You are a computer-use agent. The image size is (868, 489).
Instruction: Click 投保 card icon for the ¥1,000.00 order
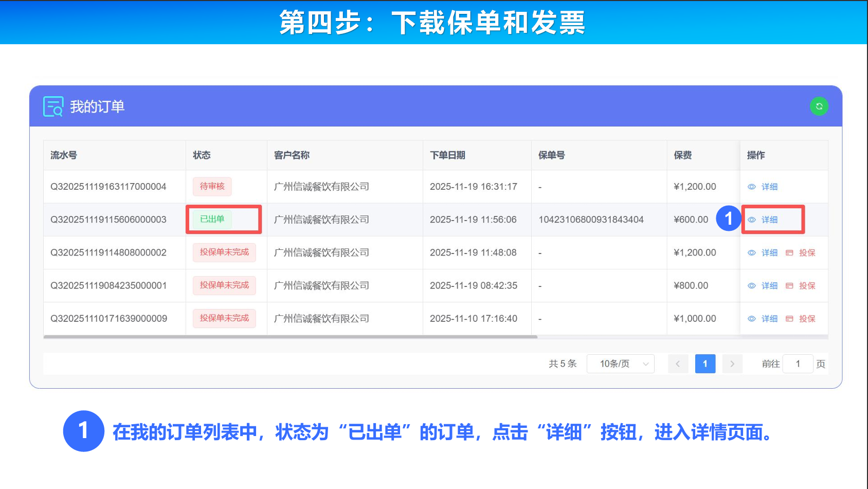coord(789,318)
